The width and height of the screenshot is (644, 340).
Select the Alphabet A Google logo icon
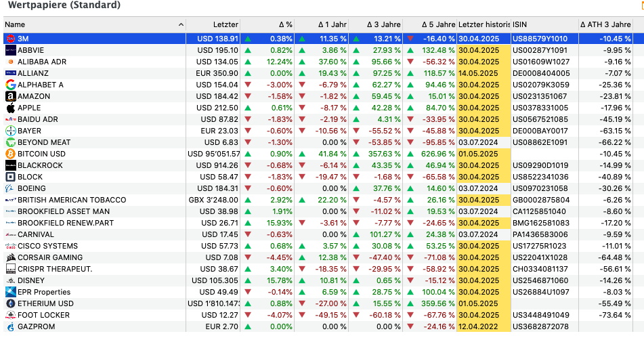[10, 85]
